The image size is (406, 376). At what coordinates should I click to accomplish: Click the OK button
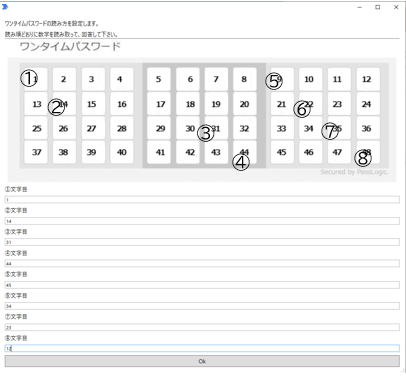(x=202, y=361)
